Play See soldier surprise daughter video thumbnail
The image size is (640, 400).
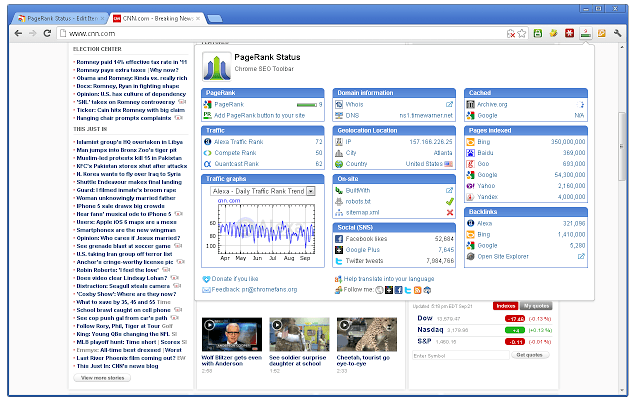click(299, 334)
